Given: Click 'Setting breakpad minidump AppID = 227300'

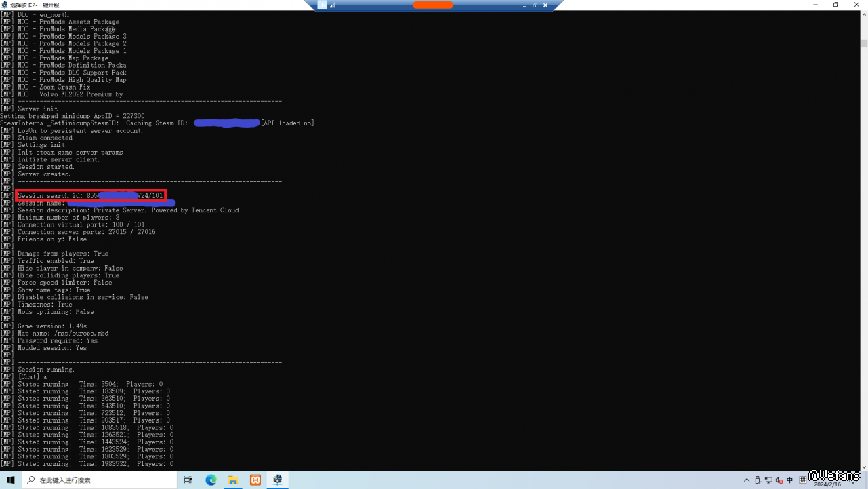Looking at the screenshot, I should [73, 116].
